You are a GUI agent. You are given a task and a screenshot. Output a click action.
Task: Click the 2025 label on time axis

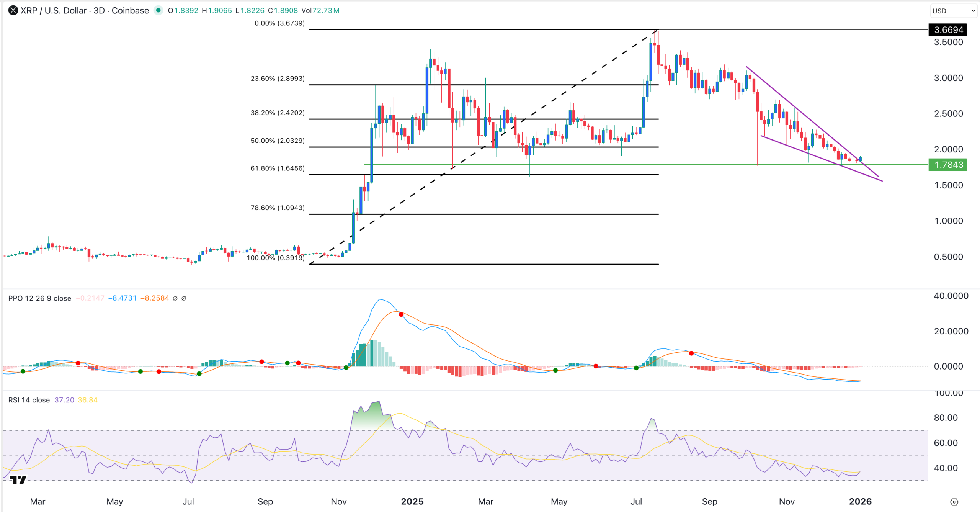pyautogui.click(x=412, y=502)
